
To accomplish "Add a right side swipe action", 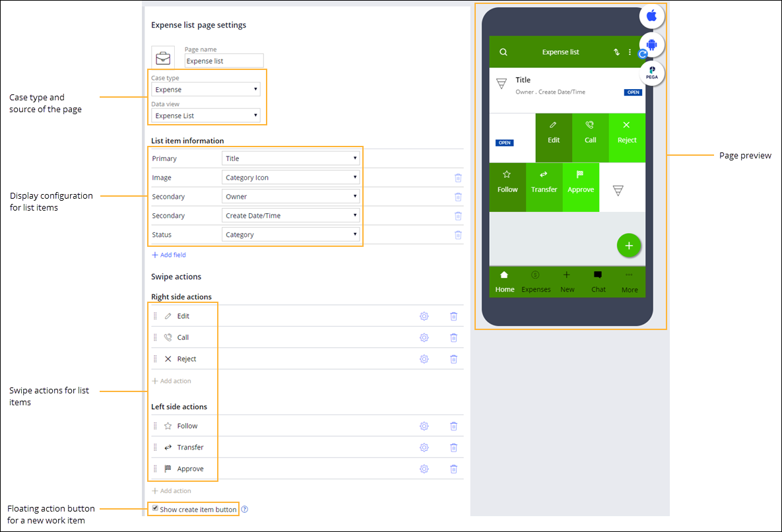I will 172,381.
